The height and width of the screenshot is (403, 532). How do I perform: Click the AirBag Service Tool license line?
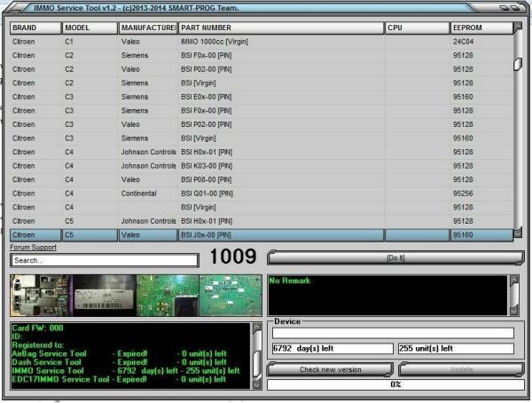click(x=119, y=353)
